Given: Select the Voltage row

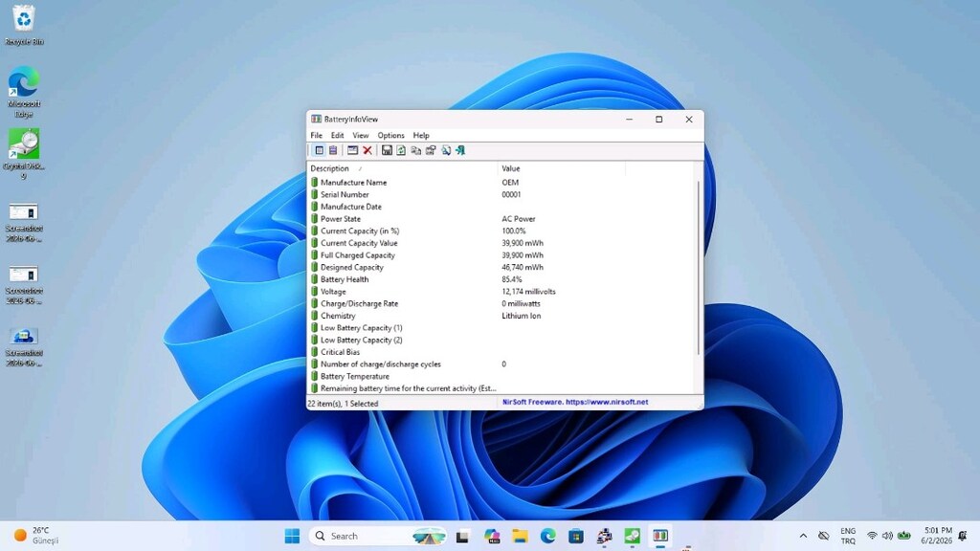Looking at the screenshot, I should click(x=501, y=292).
